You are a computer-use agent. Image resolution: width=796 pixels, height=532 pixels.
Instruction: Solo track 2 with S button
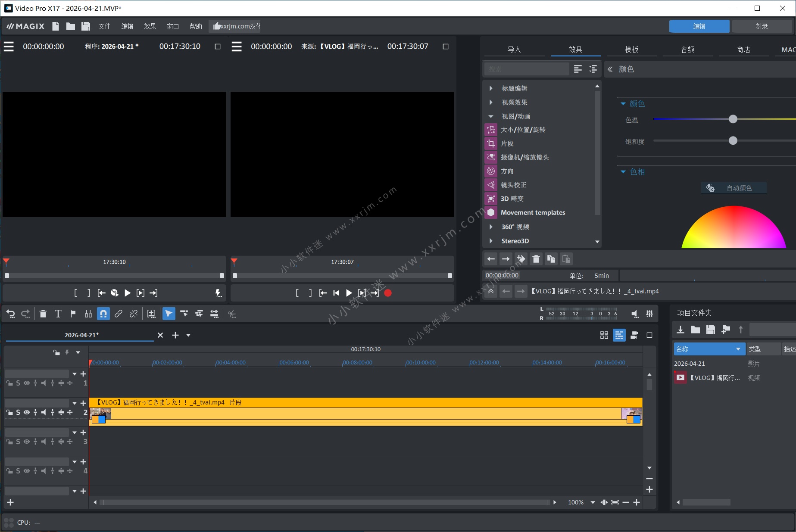point(18,412)
